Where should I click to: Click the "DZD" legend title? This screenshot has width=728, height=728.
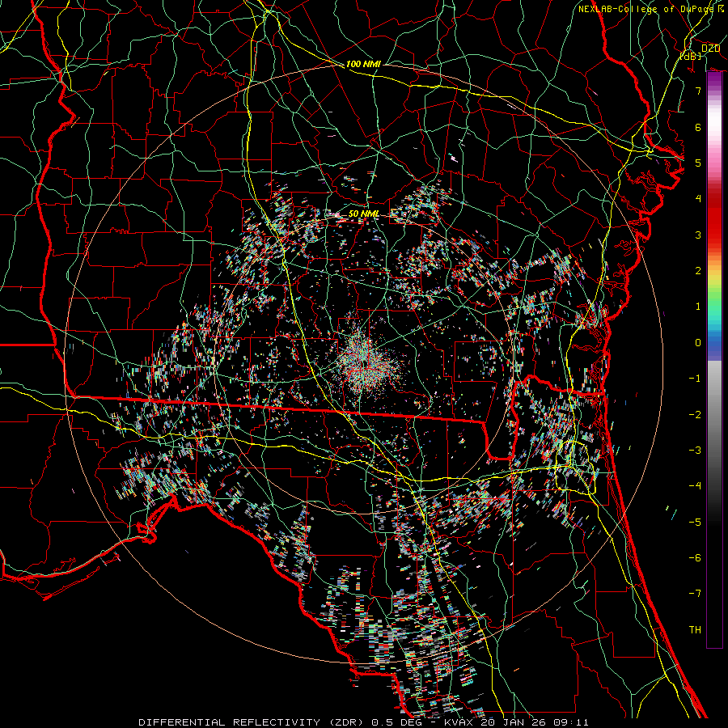[x=710, y=49]
